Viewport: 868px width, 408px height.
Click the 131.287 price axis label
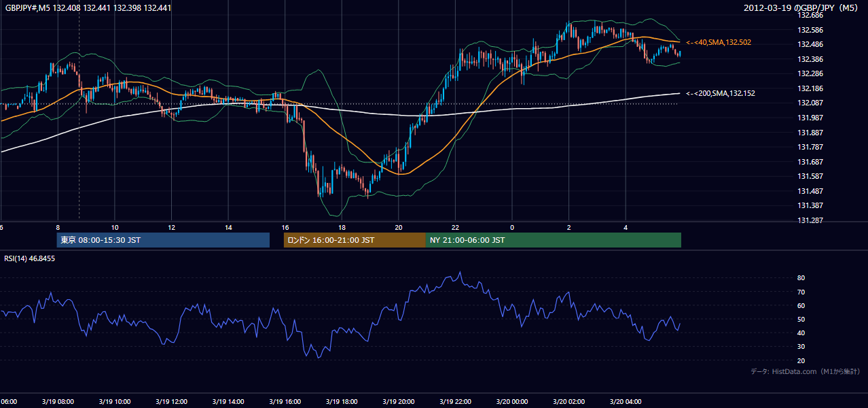pos(810,220)
